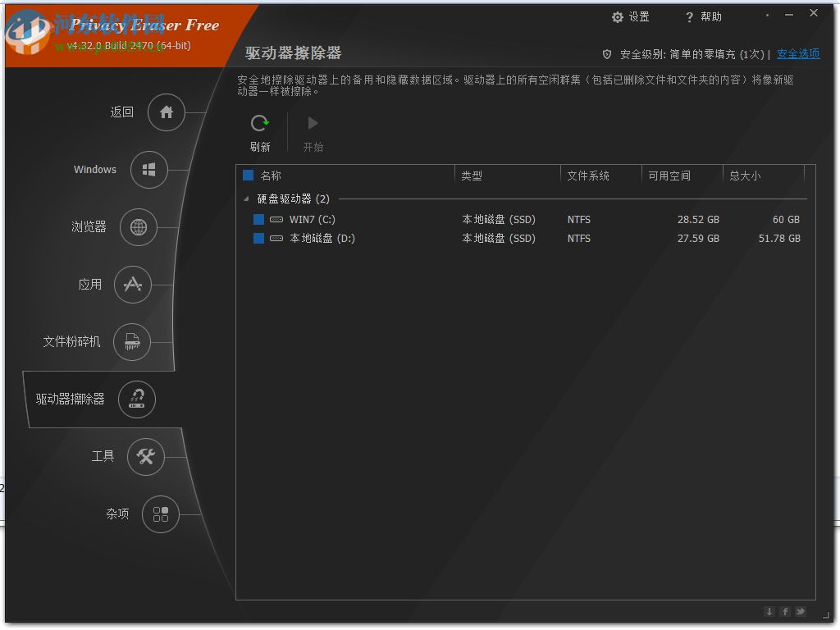Open the 应用 (Apps) cleaning section

point(132,285)
